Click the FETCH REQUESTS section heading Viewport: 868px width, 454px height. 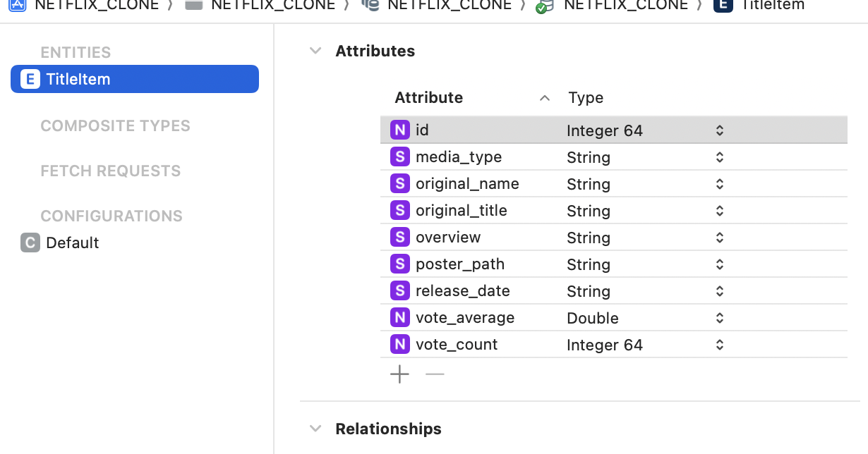click(110, 171)
